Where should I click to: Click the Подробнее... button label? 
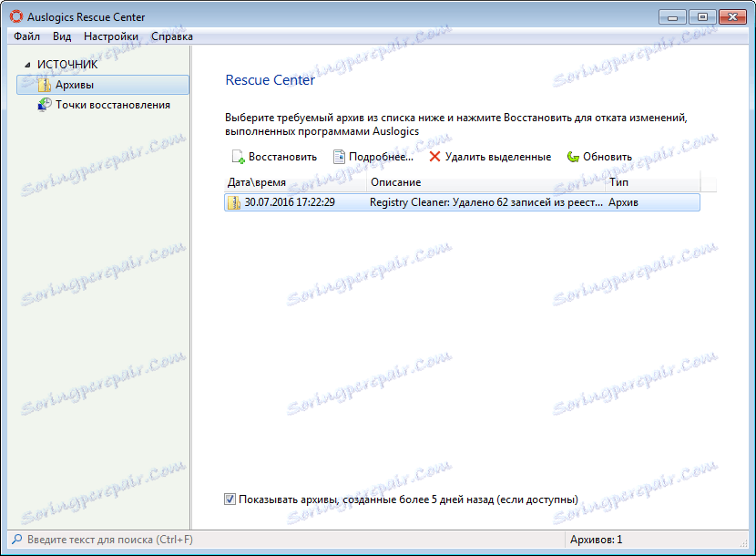pos(381,157)
